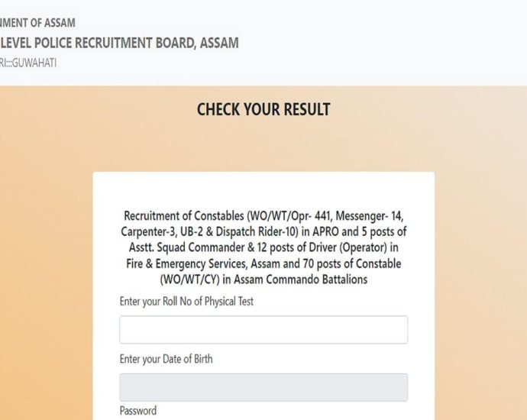
Task: Select the Password field label
Action: click(x=138, y=411)
